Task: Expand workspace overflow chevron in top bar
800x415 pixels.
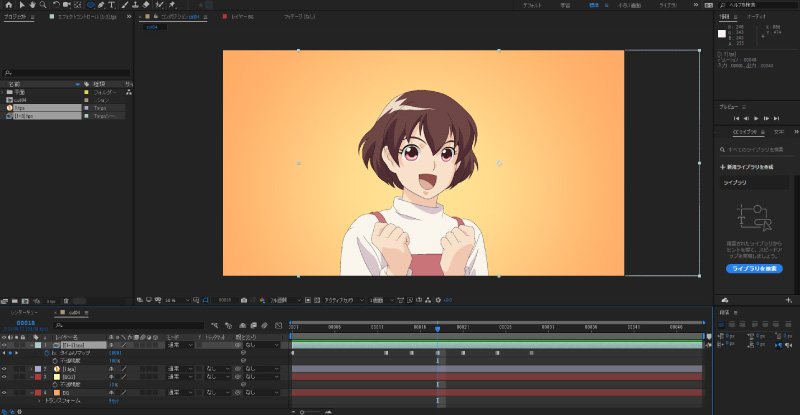Action: pos(695,5)
